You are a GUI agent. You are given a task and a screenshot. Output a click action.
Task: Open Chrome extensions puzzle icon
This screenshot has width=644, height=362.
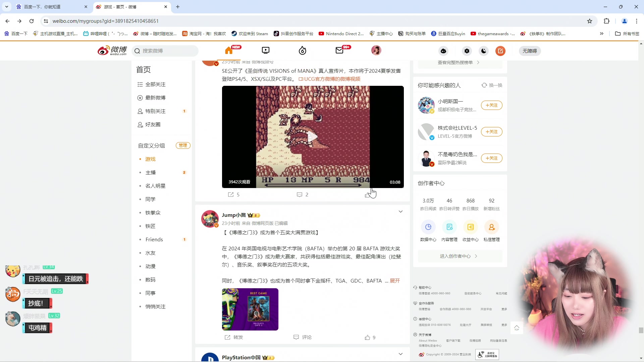click(606, 21)
